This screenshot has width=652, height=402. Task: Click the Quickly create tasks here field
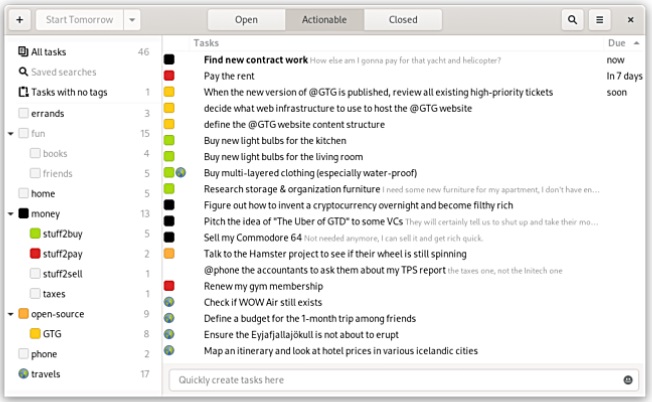pos(403,380)
